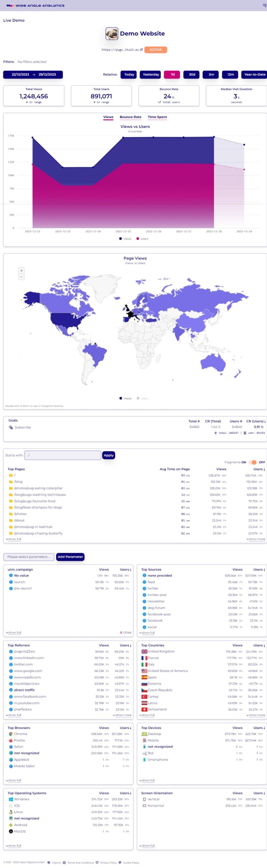267x868 pixels.
Task: Click the /blog folder icon
Action: click(x=11, y=482)
